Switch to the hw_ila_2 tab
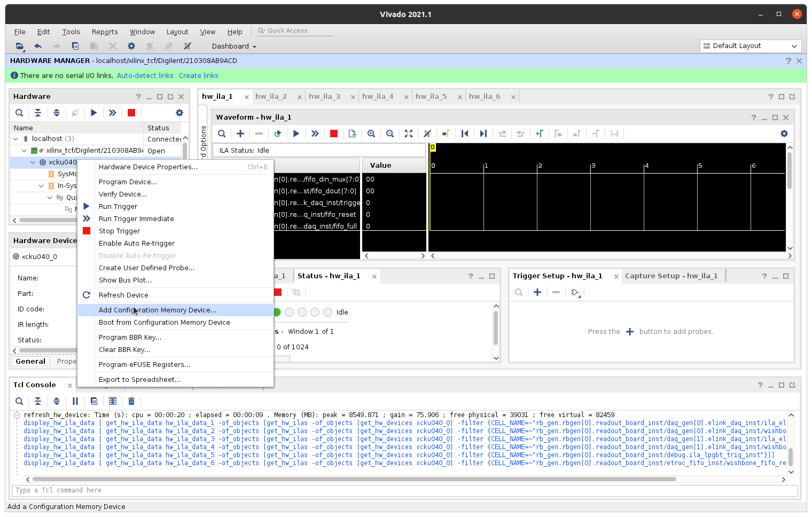Image resolution: width=812 pixels, height=517 pixels. pos(271,97)
